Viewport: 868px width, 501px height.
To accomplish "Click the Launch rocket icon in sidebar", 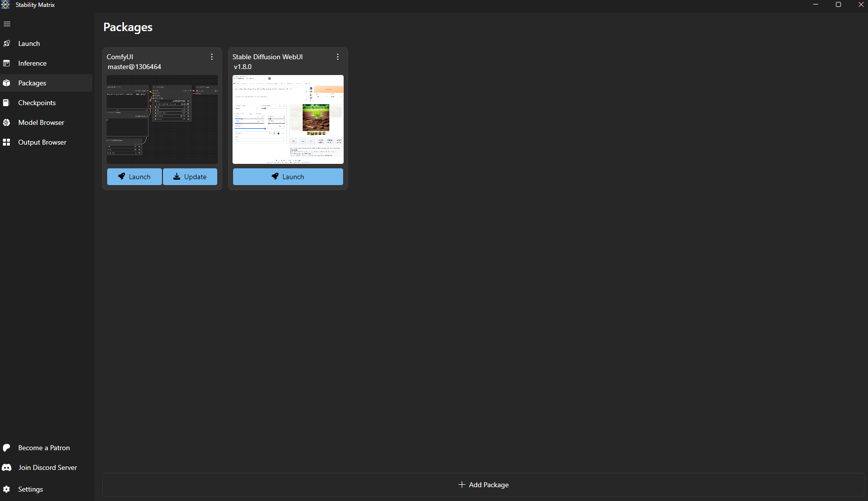I will [6, 43].
